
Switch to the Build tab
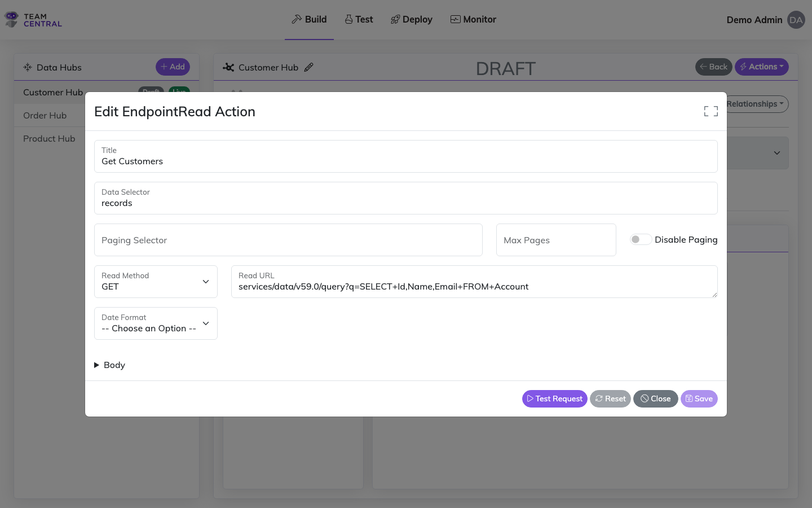(309, 19)
